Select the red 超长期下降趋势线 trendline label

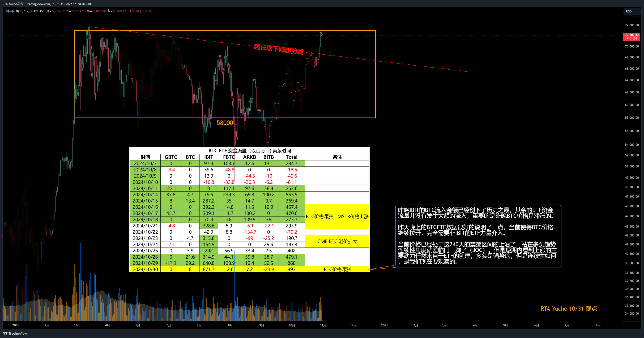click(x=279, y=49)
